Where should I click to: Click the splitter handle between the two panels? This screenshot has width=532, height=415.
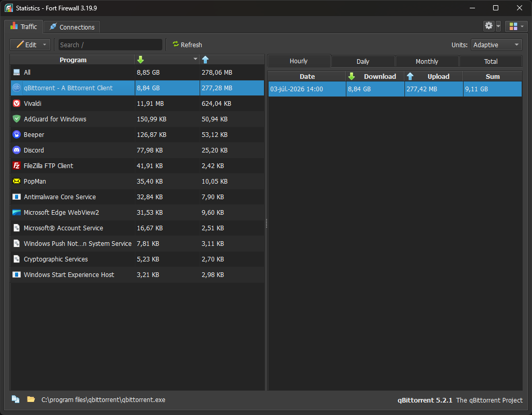click(x=267, y=223)
